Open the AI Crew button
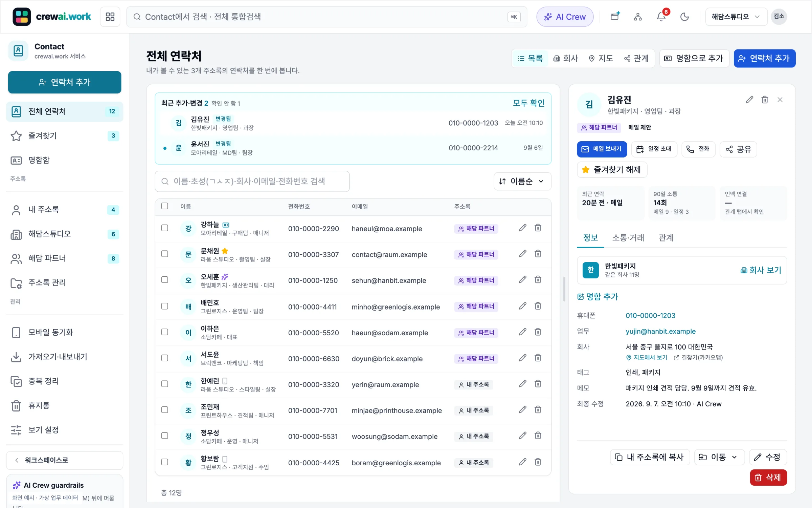 [x=565, y=17]
